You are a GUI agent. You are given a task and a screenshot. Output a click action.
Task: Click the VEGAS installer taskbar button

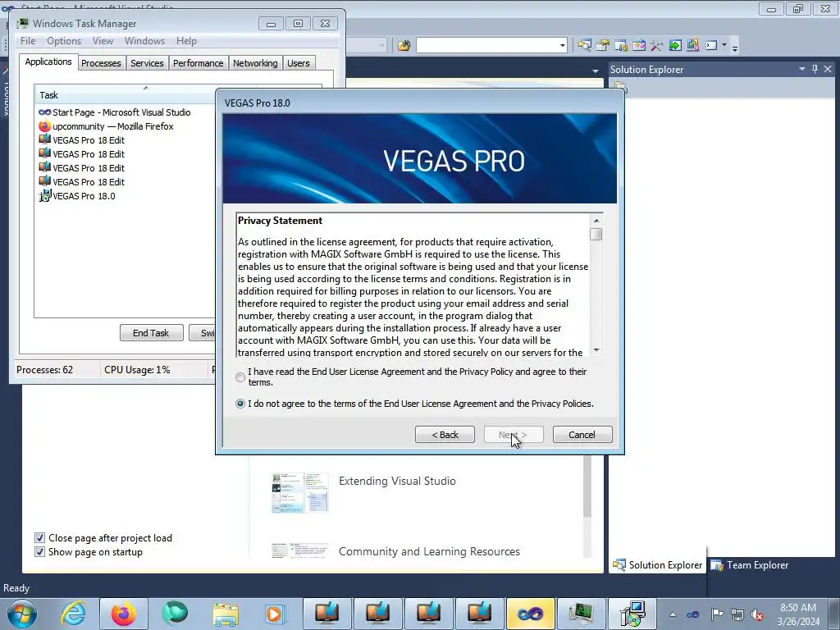pyautogui.click(x=632, y=614)
